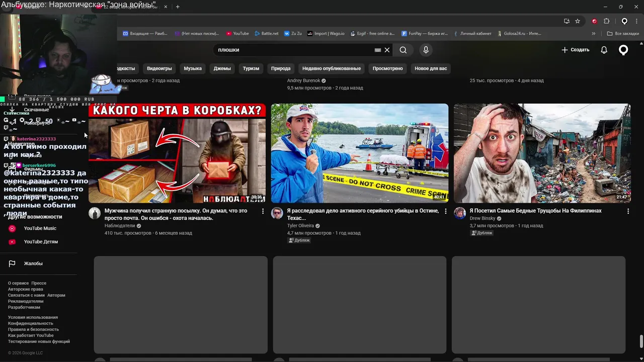This screenshot has width=644, height=362.
Task: Open the Как работает YouTube footer link
Action: (31, 335)
